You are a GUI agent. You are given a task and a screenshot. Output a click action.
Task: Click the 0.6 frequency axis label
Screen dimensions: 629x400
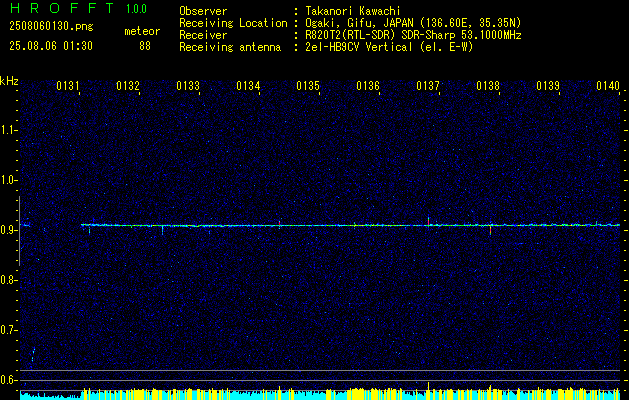coord(8,380)
